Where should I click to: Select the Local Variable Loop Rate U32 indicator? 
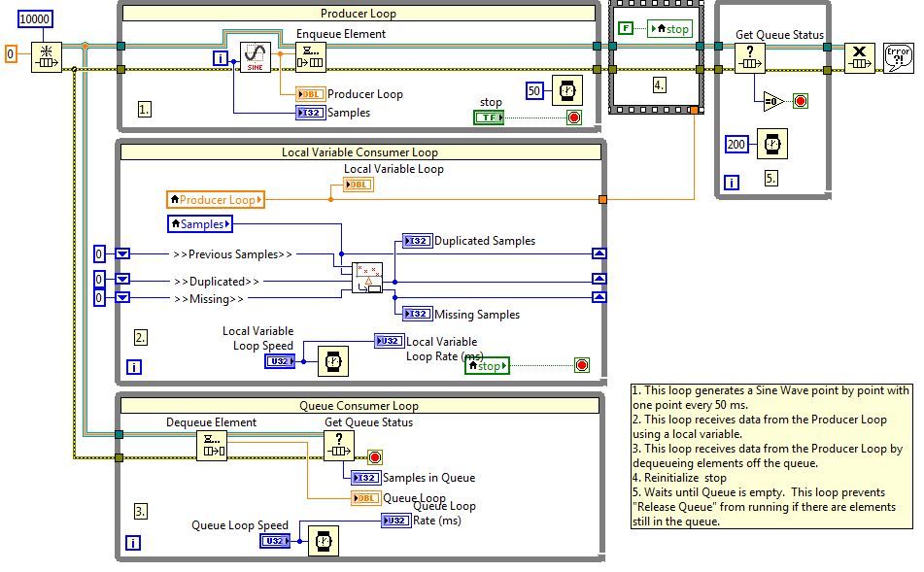pyautogui.click(x=389, y=341)
